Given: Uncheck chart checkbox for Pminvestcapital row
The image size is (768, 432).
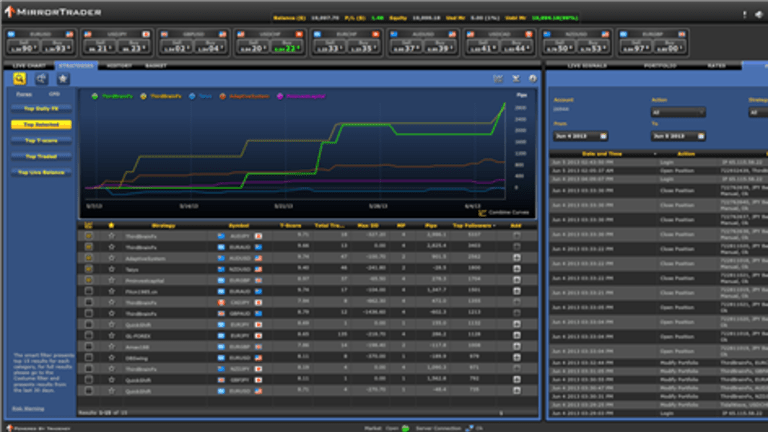Looking at the screenshot, I should pos(89,280).
